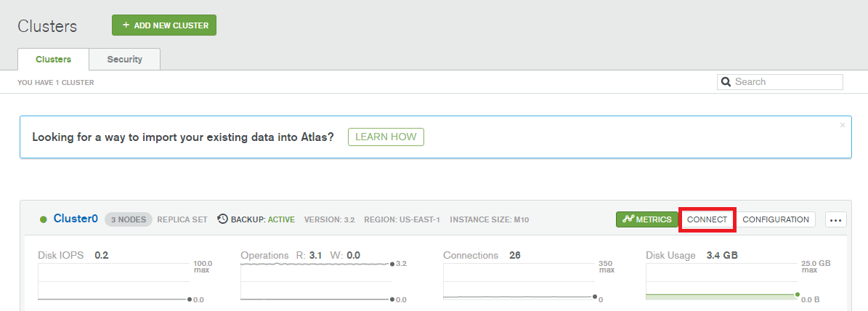Switch to the Security tab
The width and height of the screenshot is (868, 311).
pos(124,60)
